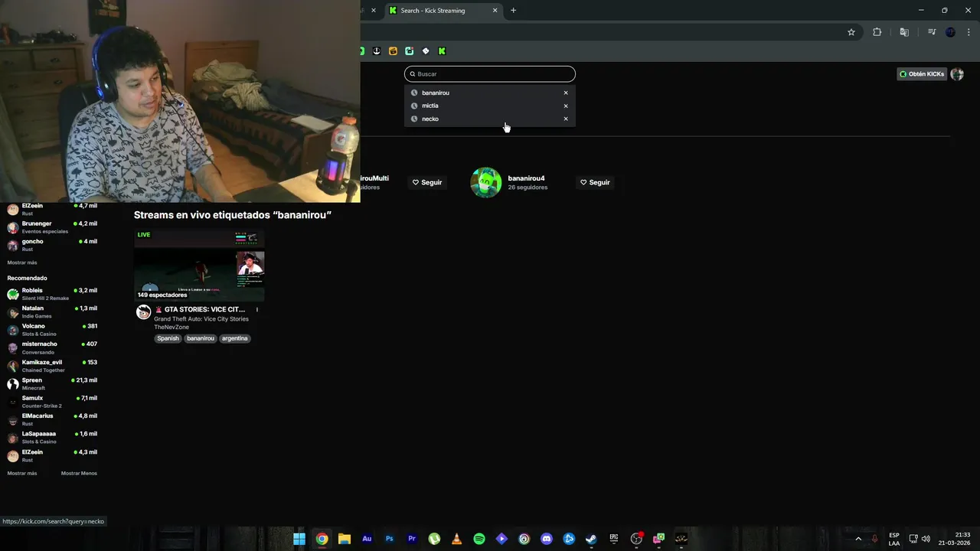Open the streamer avatar beside GTA STORIES

[x=143, y=312]
